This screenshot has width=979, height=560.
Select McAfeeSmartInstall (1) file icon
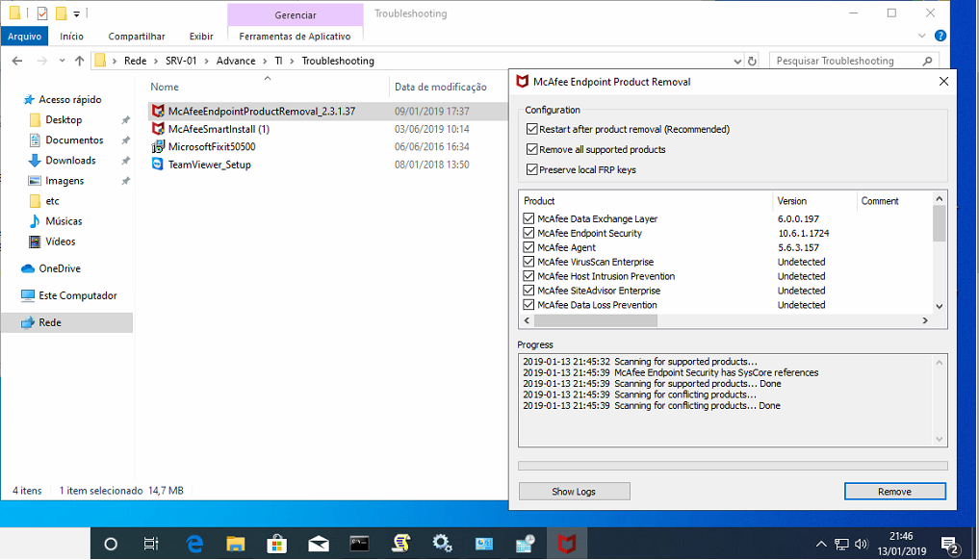pyautogui.click(x=158, y=129)
